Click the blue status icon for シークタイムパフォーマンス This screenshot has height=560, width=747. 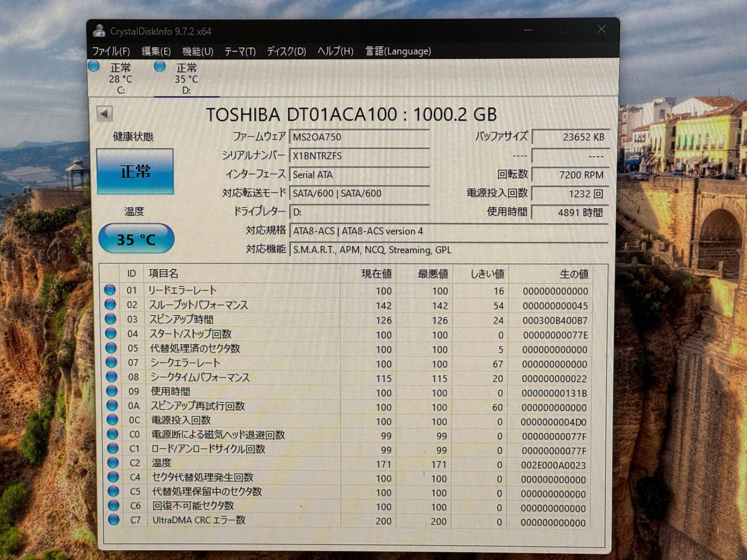tap(111, 377)
